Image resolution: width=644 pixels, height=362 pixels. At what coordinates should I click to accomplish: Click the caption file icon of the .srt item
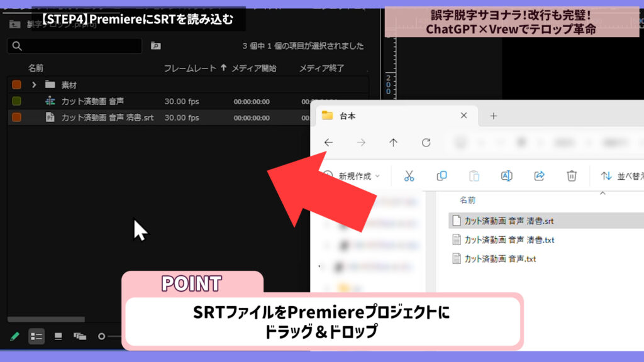pyautogui.click(x=50, y=118)
